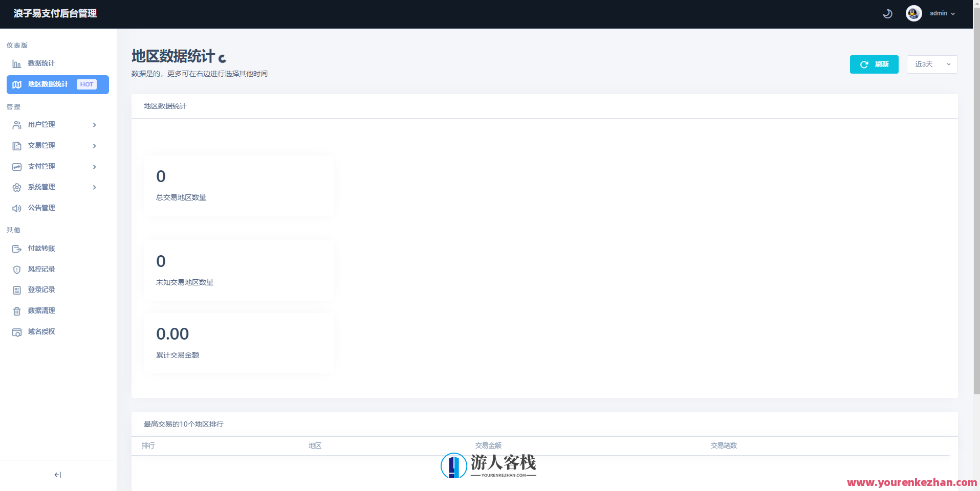Collapse the sidebar using the arrow
980x491 pixels.
pos(58,475)
